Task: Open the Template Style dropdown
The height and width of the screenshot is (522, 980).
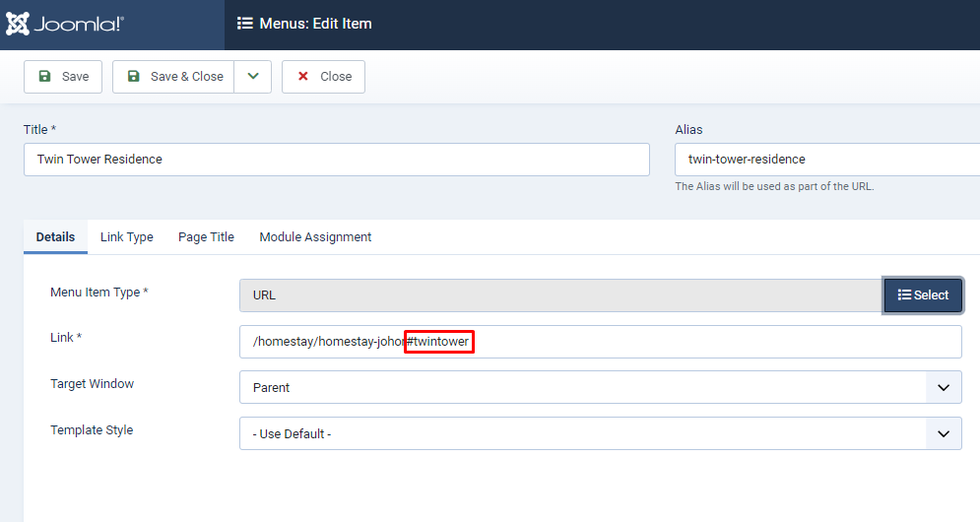Action: (601, 434)
